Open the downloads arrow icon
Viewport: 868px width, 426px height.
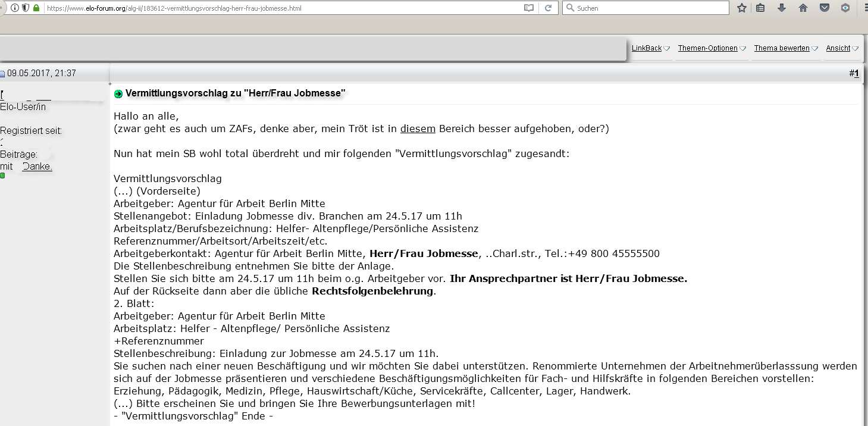point(782,8)
